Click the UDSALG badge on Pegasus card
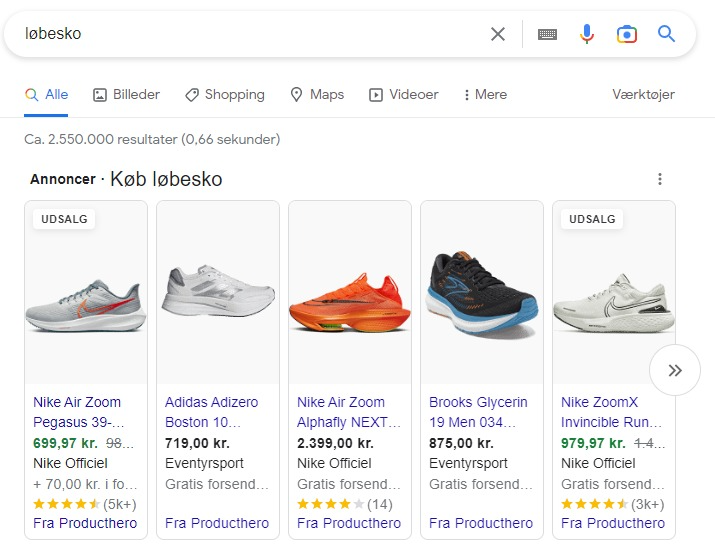 pos(64,219)
